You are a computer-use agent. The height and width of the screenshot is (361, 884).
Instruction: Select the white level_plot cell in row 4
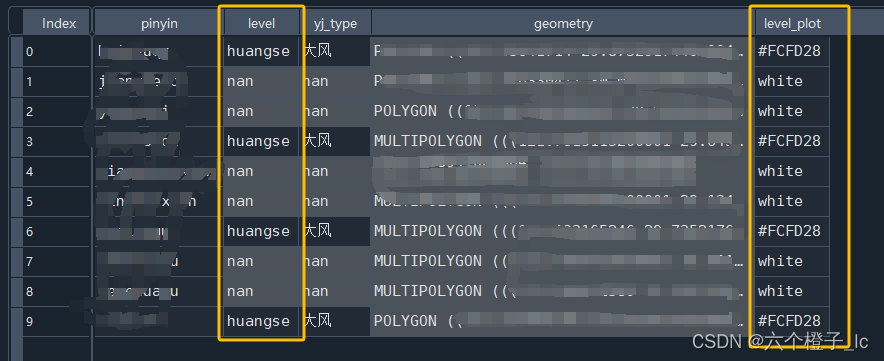pos(792,171)
